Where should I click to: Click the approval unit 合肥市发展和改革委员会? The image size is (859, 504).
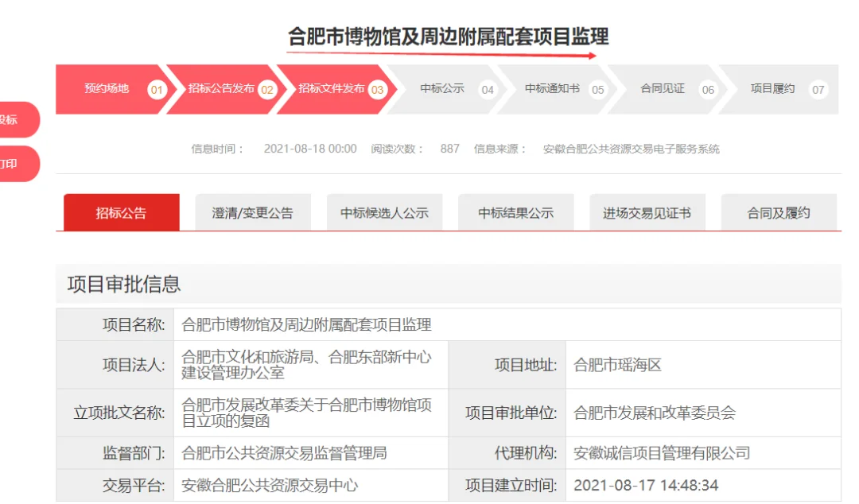click(655, 413)
